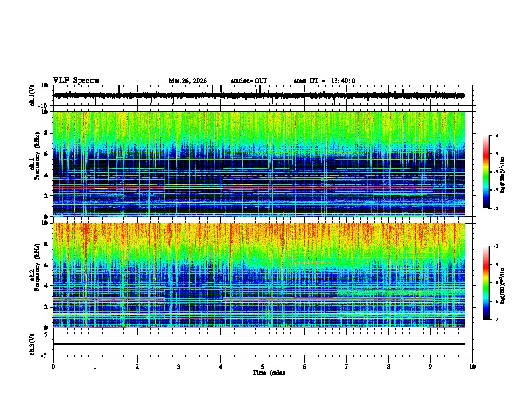Click inside the ch.1 spectrogram panel
532x411 pixels.
(x=259, y=164)
